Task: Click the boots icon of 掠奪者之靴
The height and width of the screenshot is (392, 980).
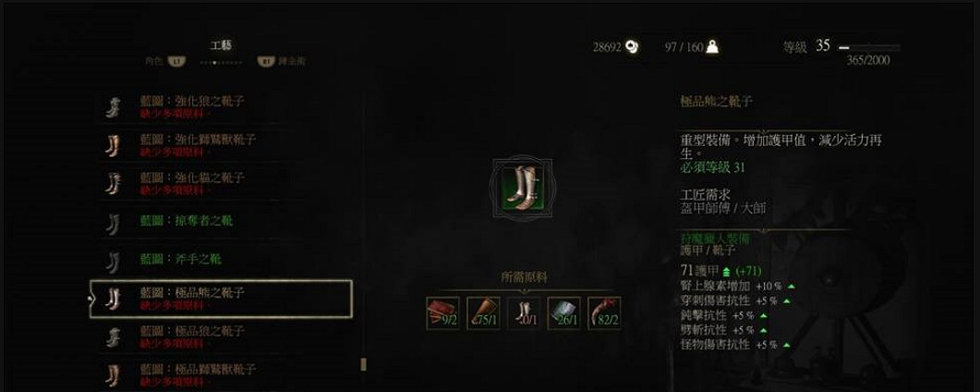Action: (113, 223)
